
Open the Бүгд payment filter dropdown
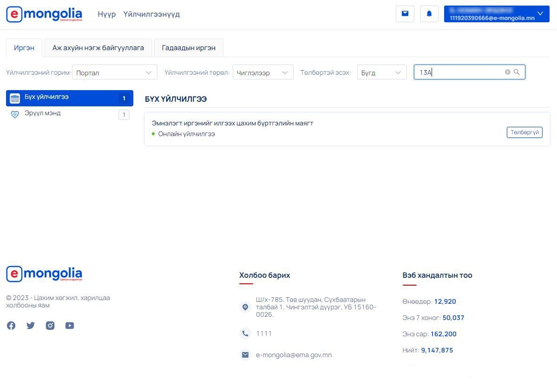click(381, 72)
